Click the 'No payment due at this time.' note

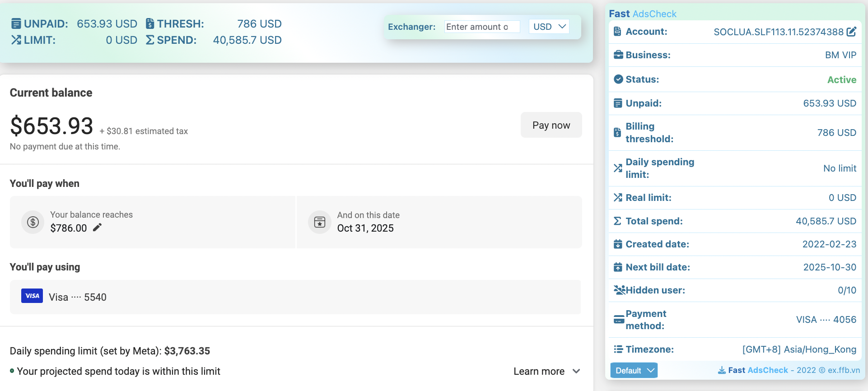click(x=65, y=146)
